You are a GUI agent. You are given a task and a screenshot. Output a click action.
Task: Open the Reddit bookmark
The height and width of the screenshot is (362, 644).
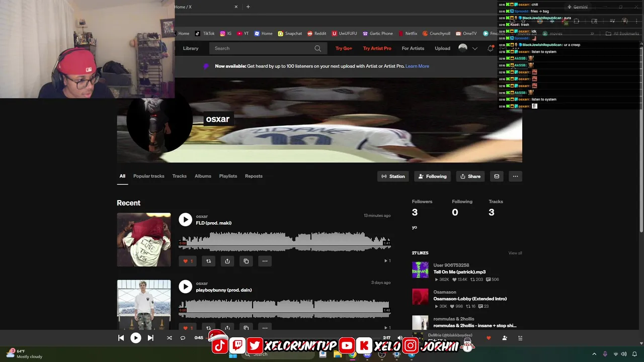[316, 34]
